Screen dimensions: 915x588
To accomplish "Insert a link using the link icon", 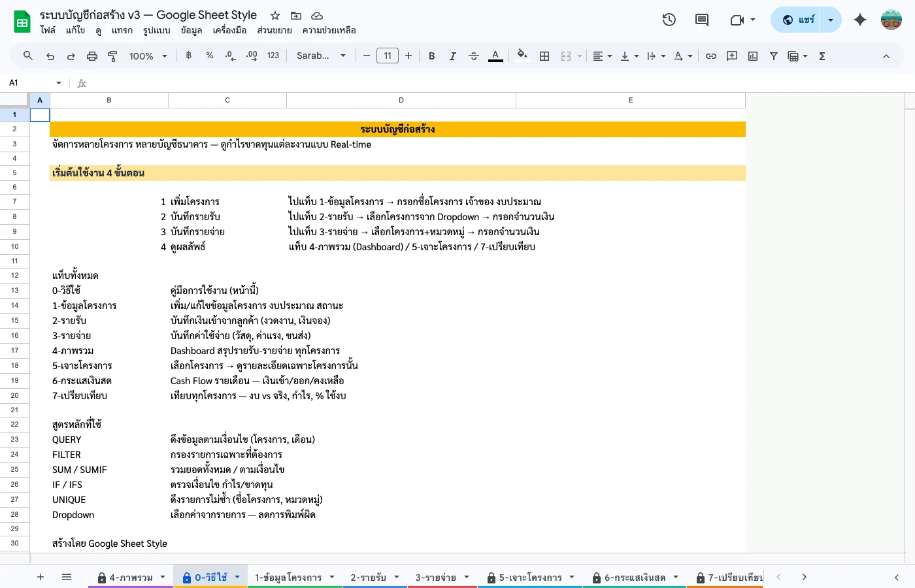I will coord(711,56).
